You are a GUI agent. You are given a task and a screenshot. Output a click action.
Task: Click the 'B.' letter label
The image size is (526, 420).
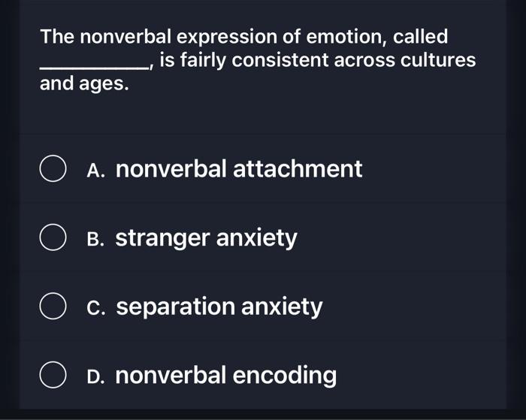coord(95,239)
